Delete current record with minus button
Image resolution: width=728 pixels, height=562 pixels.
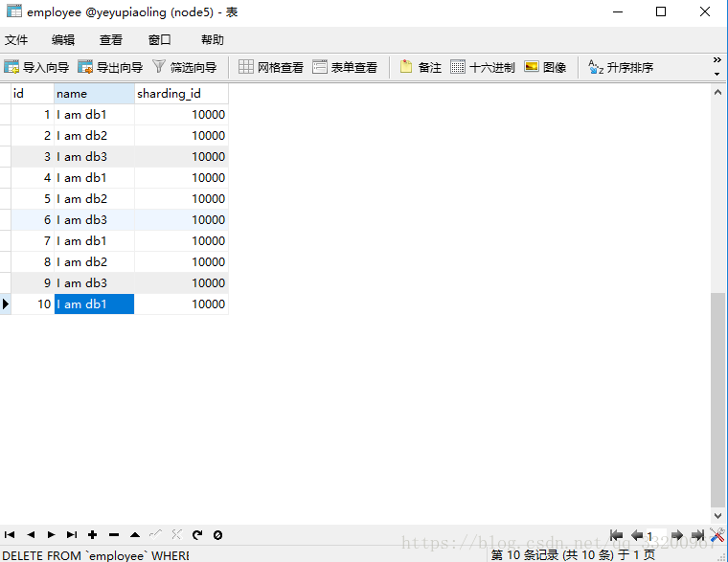114,535
